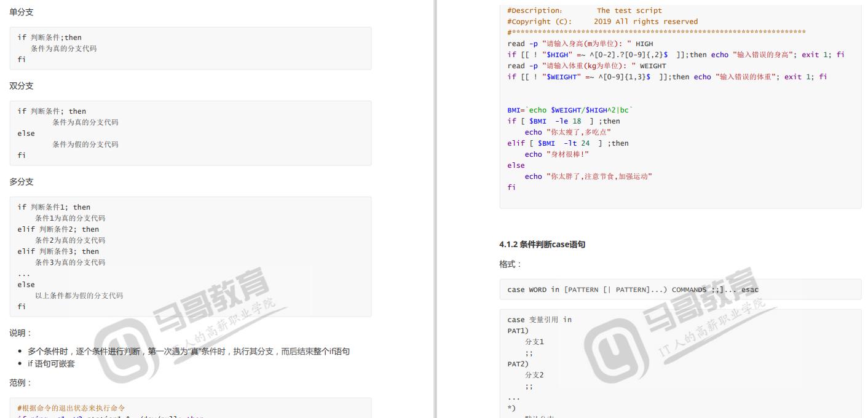Click the line '条件为假的分支代码'
The width and height of the screenshot is (868, 418).
(85, 144)
